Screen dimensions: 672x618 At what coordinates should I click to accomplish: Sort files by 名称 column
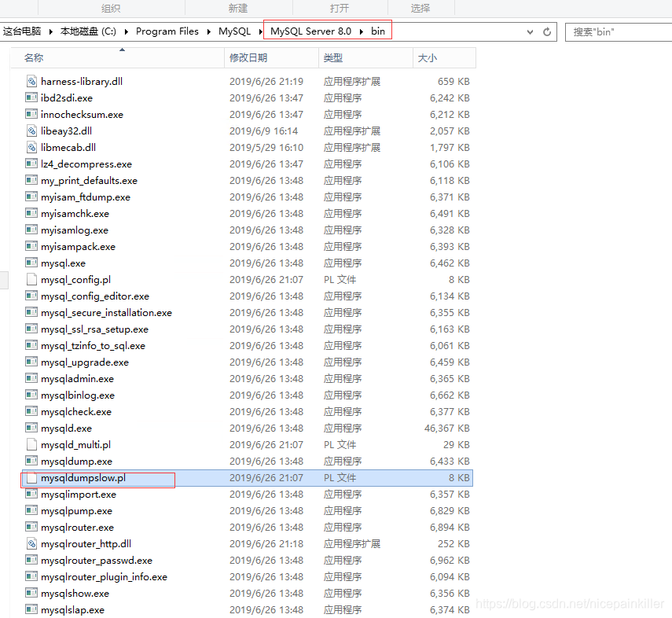117,58
